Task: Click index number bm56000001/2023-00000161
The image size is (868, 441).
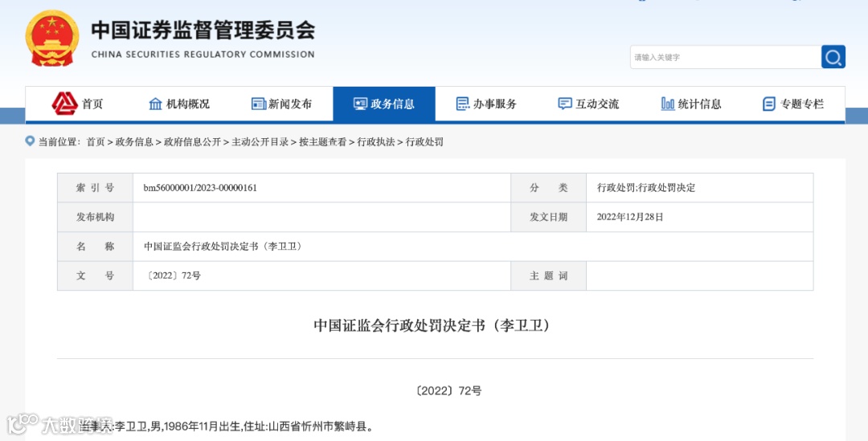Action: pos(200,188)
